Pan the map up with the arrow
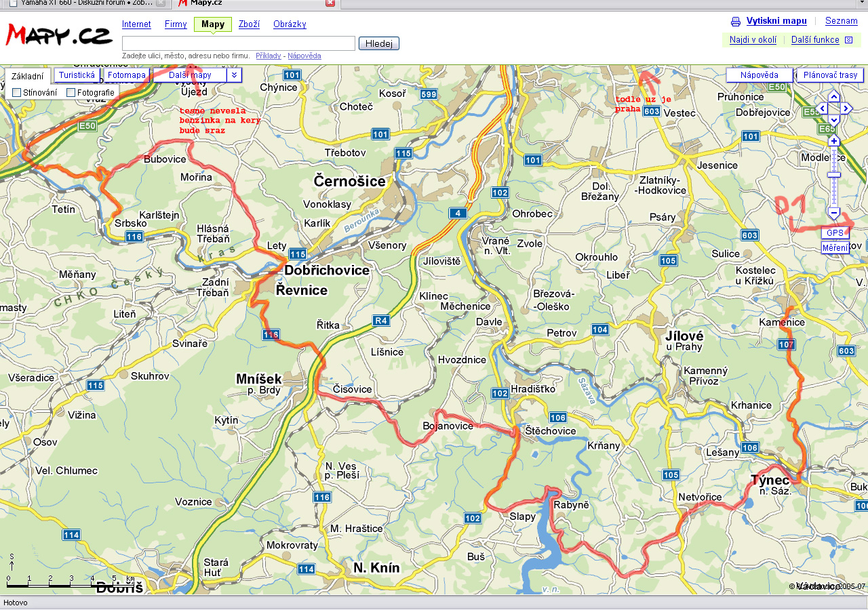 click(x=834, y=96)
